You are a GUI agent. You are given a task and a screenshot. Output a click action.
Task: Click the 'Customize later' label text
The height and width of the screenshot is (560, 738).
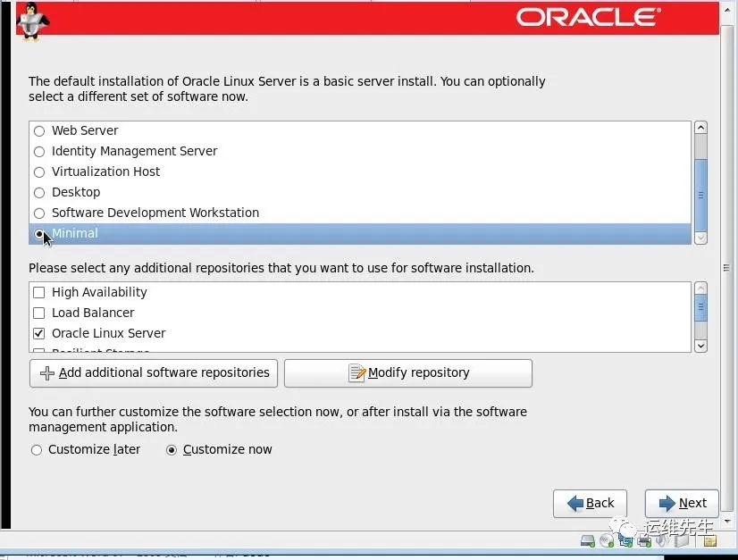coord(94,450)
